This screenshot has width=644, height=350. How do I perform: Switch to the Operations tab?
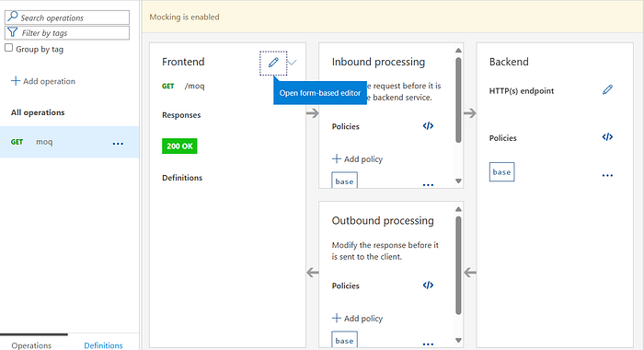click(31, 345)
